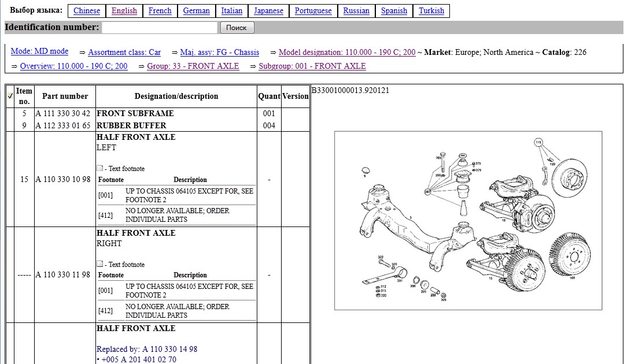Screen dimensions: 624x364
Task: Switch language to French
Action: coord(160,11)
